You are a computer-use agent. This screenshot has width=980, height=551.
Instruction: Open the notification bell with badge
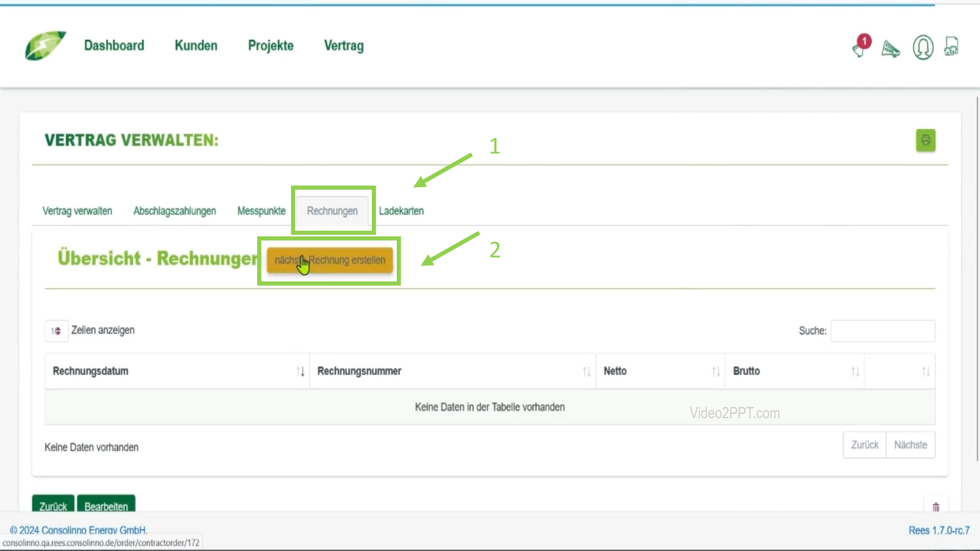click(861, 47)
